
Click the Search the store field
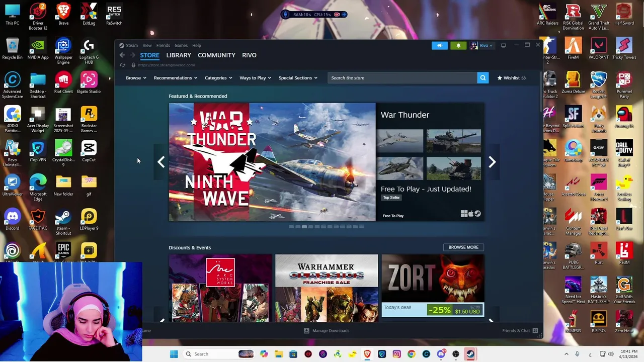(x=402, y=78)
